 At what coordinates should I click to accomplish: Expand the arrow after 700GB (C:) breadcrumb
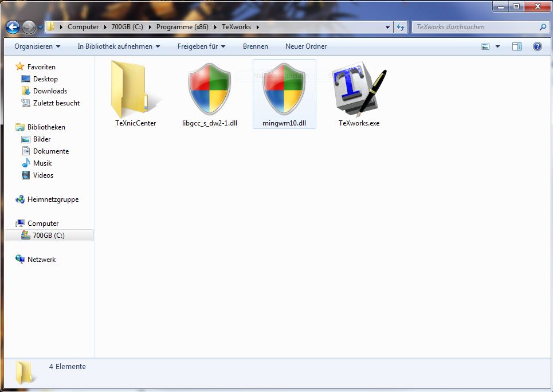(x=150, y=27)
